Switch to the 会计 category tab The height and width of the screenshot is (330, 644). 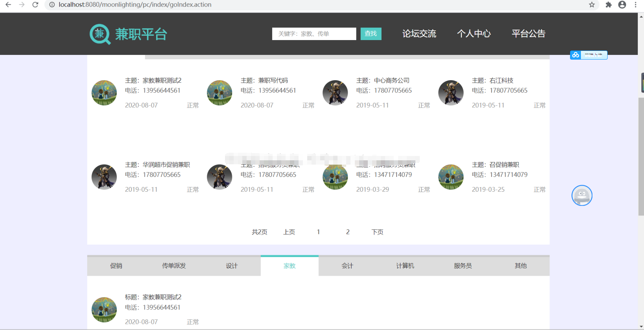(348, 266)
